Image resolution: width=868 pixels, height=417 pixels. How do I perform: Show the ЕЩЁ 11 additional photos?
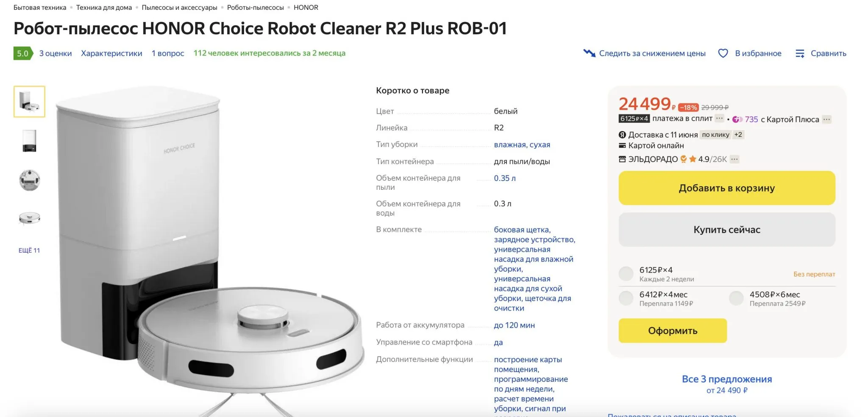click(29, 250)
